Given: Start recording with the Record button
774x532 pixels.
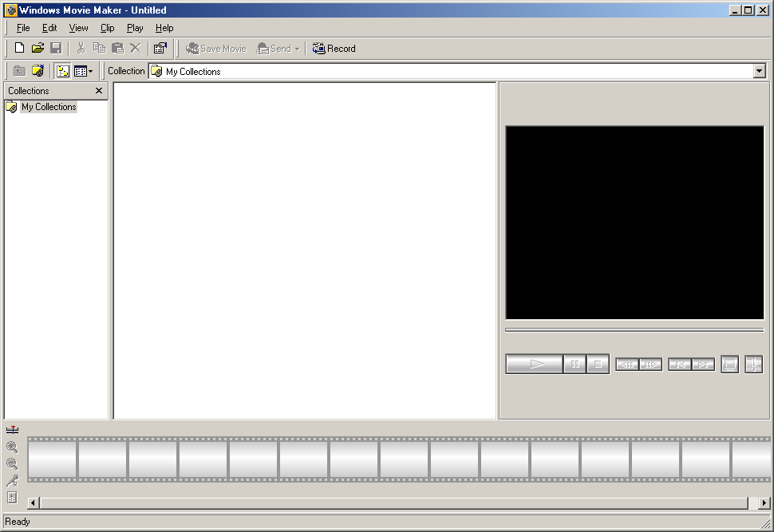Looking at the screenshot, I should (x=334, y=49).
